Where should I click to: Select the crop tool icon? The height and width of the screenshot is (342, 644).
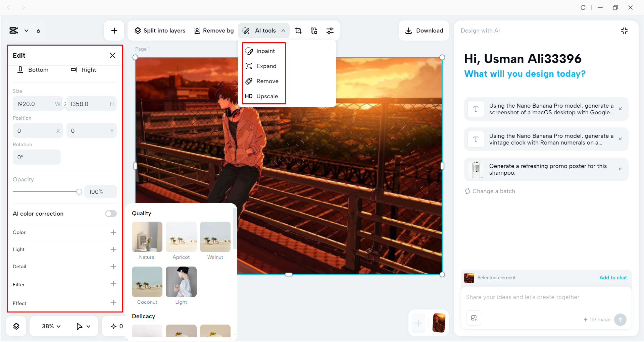click(298, 31)
